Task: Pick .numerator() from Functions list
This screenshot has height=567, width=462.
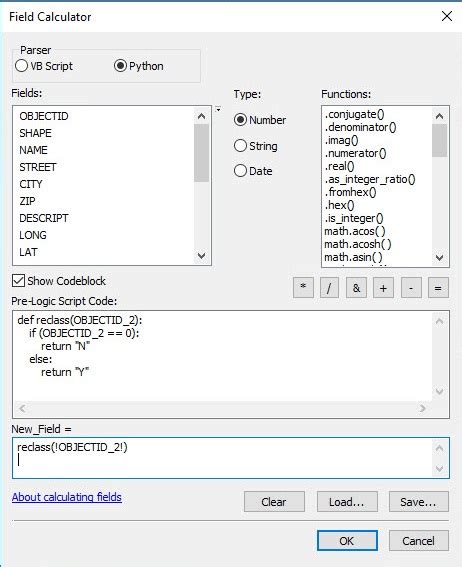Action: pyautogui.click(x=355, y=153)
